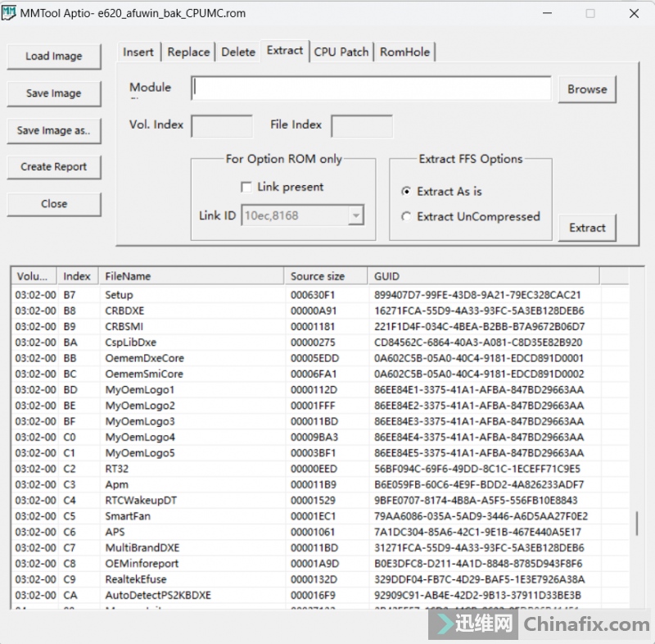Click the Load Image button
The height and width of the screenshot is (644, 655).
(54, 56)
